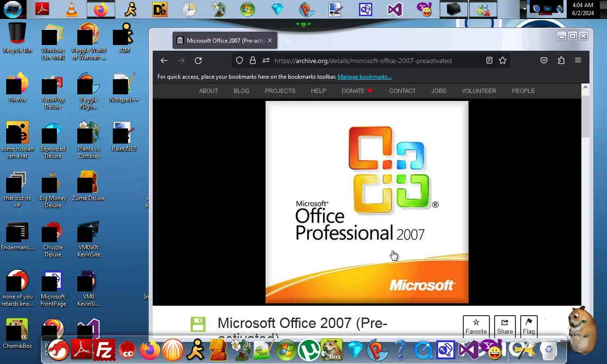Open Manage bookmarks link
Image resolution: width=607 pixels, height=364 pixels.
tap(365, 77)
